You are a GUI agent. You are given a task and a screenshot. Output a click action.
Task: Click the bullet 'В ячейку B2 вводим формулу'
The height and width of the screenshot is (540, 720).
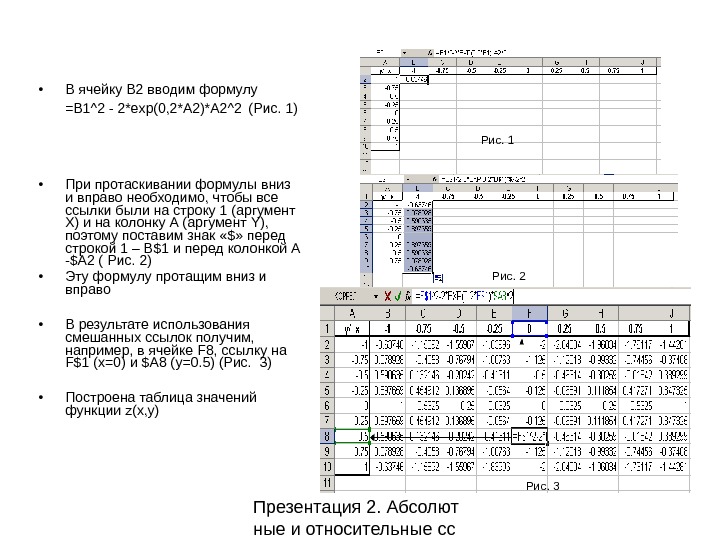point(161,89)
